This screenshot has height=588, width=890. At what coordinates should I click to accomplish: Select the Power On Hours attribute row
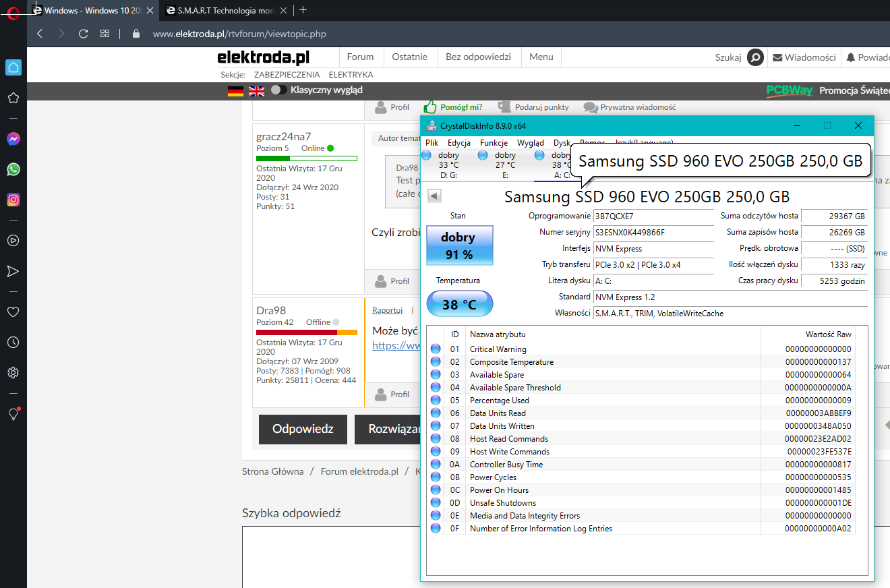click(x=642, y=490)
